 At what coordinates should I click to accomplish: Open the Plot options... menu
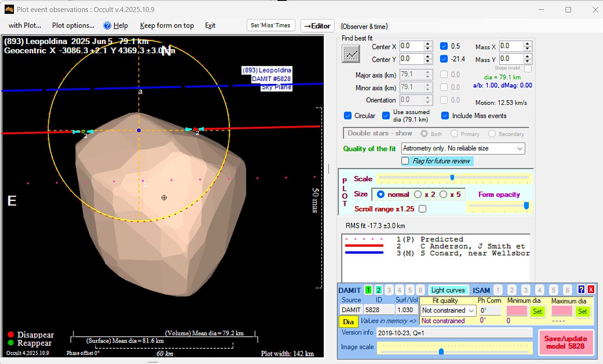coord(73,25)
